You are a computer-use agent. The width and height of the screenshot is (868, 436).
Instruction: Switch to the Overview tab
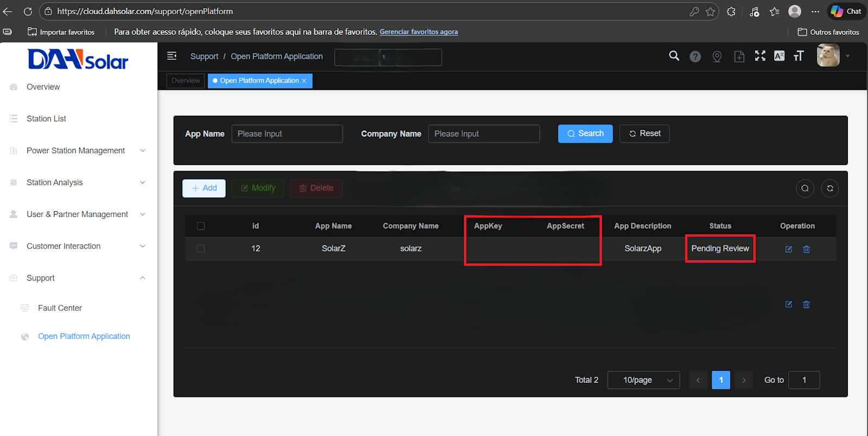186,81
